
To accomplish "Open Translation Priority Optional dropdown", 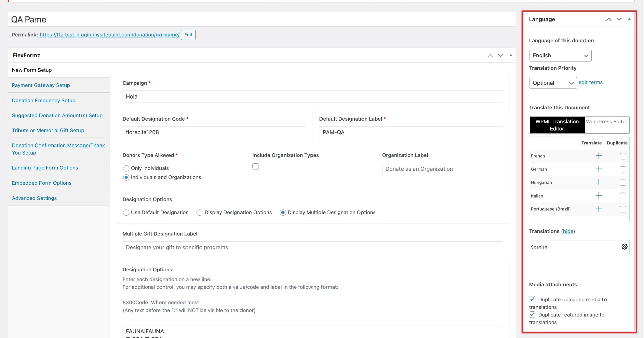I will pyautogui.click(x=553, y=83).
